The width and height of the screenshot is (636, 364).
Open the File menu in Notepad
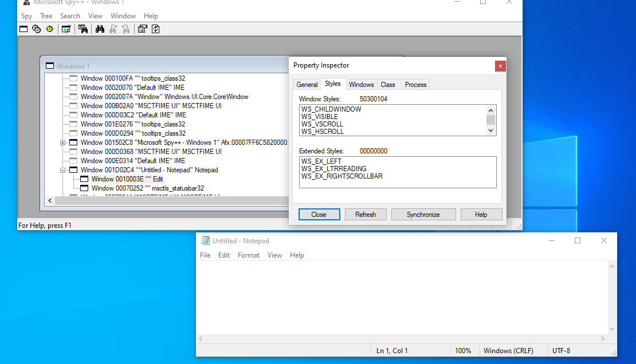coord(205,255)
